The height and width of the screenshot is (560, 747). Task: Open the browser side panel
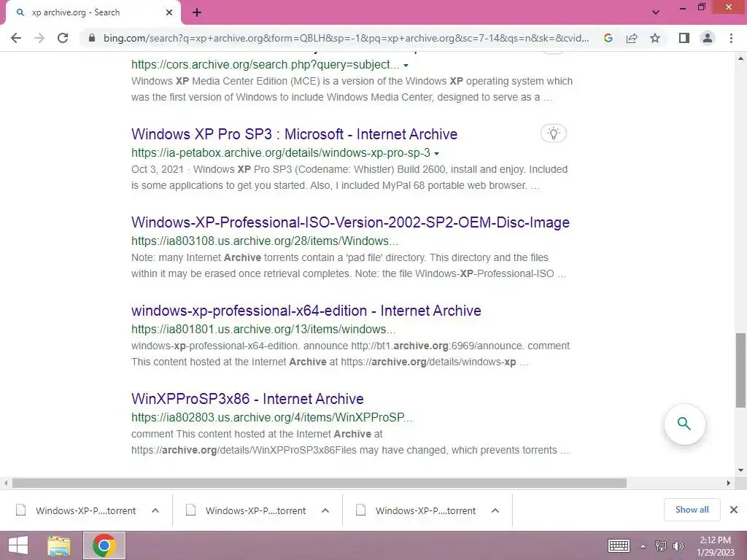(x=684, y=38)
